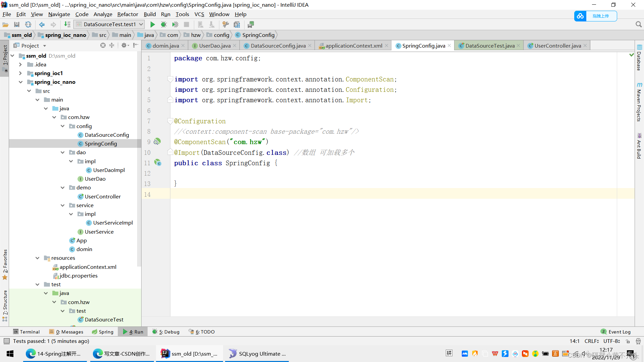Select UserServiceImpl in project tree

pyautogui.click(x=113, y=223)
